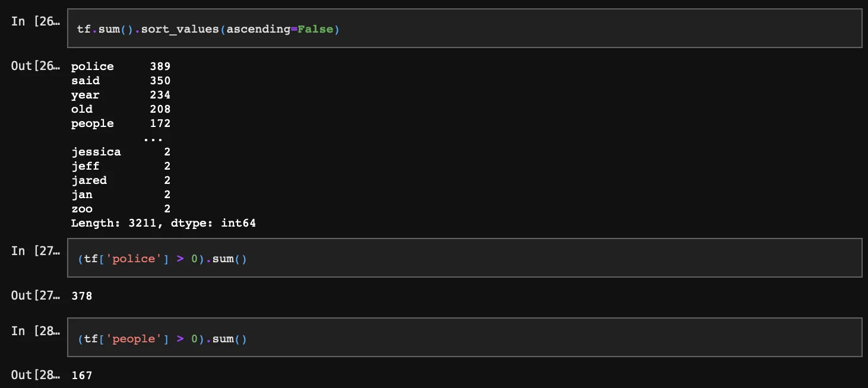868x388 pixels.
Task: Click the 'jessica 2' output row
Action: pos(121,152)
